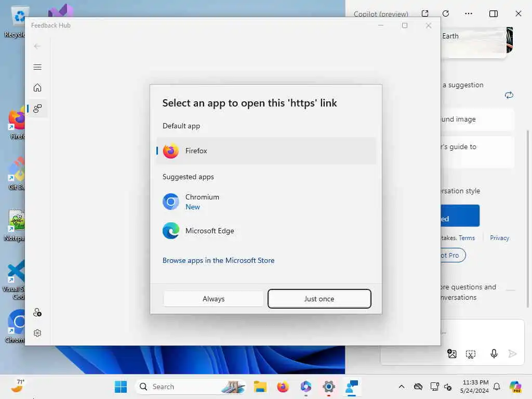Open Copilot Privacy link
Image resolution: width=532 pixels, height=399 pixels.
coord(499,238)
